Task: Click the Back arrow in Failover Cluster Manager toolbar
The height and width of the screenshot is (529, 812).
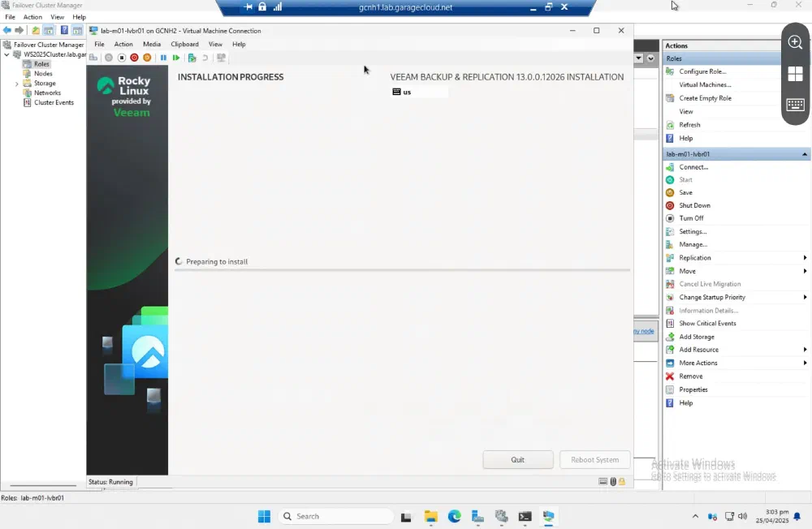Action: click(7, 30)
